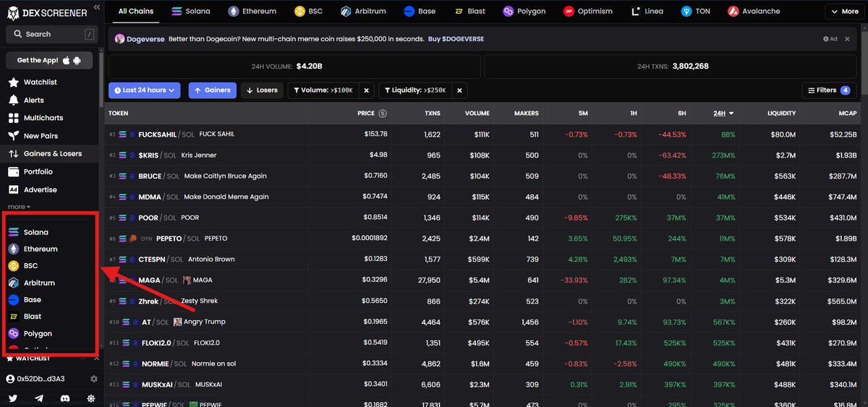The image size is (868, 407).
Task: Switch to Linea tab in top bar
Action: 648,12
